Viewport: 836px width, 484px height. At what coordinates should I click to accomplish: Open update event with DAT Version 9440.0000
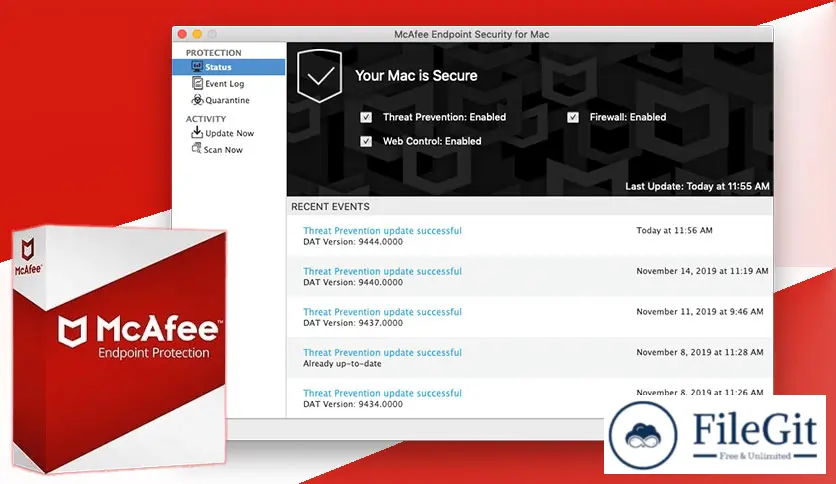(529, 276)
